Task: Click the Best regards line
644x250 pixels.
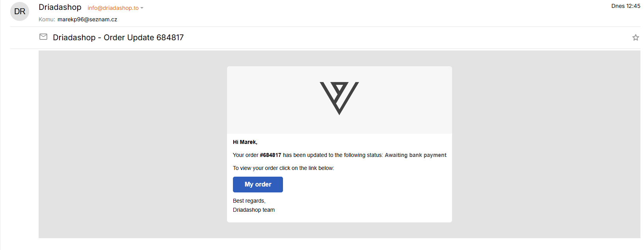Action: pos(249,201)
